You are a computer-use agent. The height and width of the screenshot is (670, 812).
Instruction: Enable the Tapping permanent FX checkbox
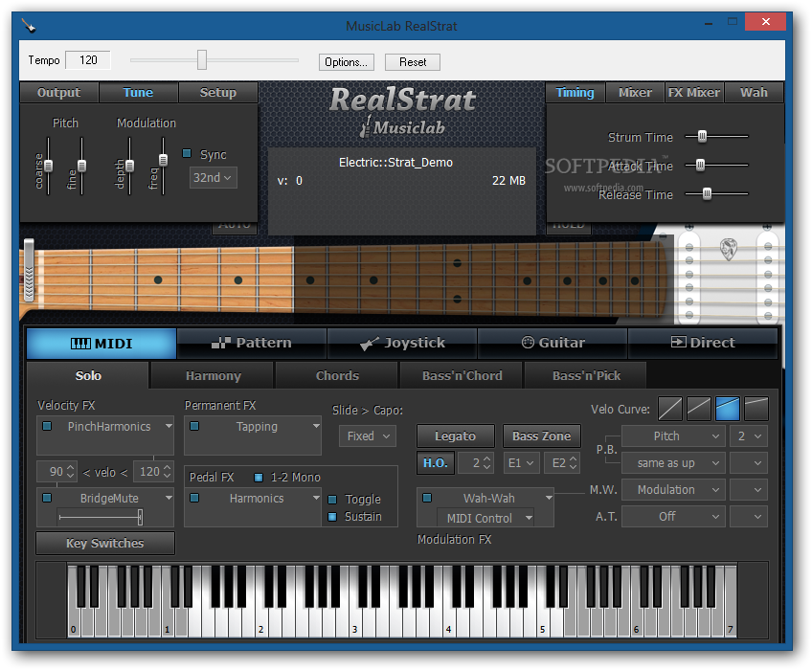point(194,426)
